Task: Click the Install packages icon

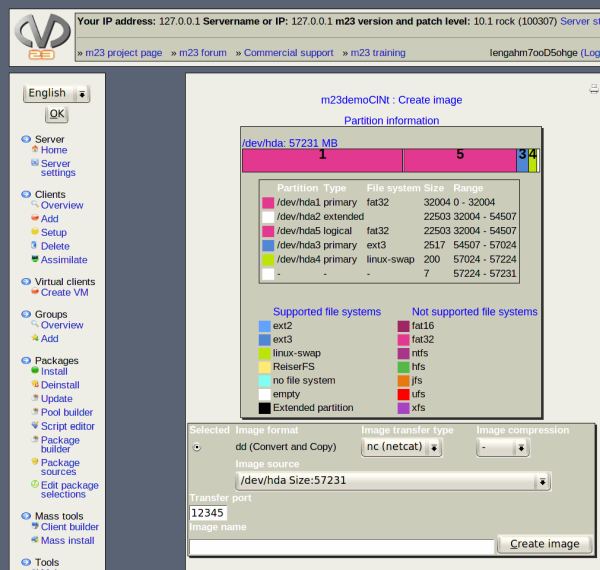Action: tap(35, 371)
